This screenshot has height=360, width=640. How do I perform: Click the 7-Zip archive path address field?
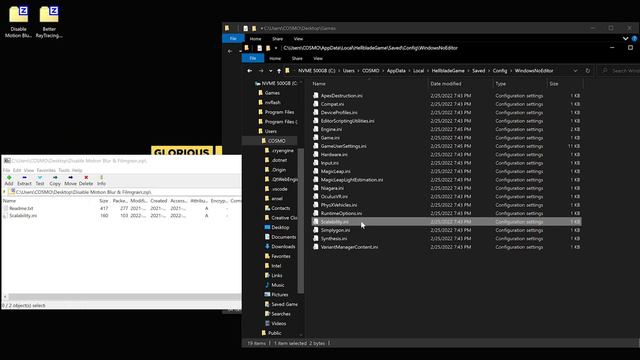[125, 192]
